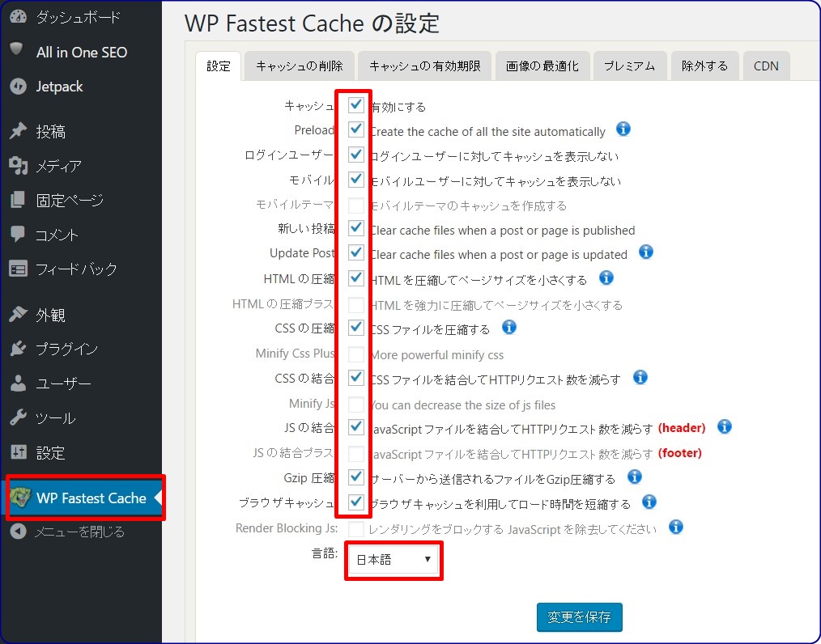Click the wrench icon beside ツール
This screenshot has height=644, width=821.
[18, 417]
